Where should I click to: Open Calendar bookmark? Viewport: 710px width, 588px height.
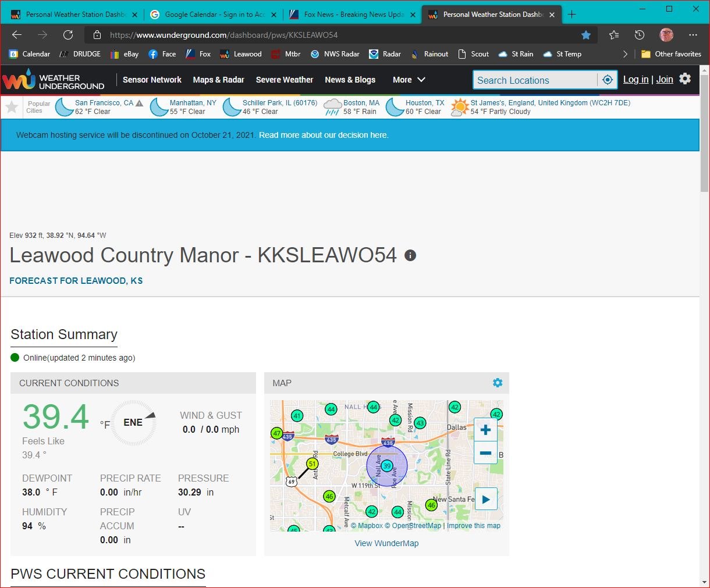(30, 54)
